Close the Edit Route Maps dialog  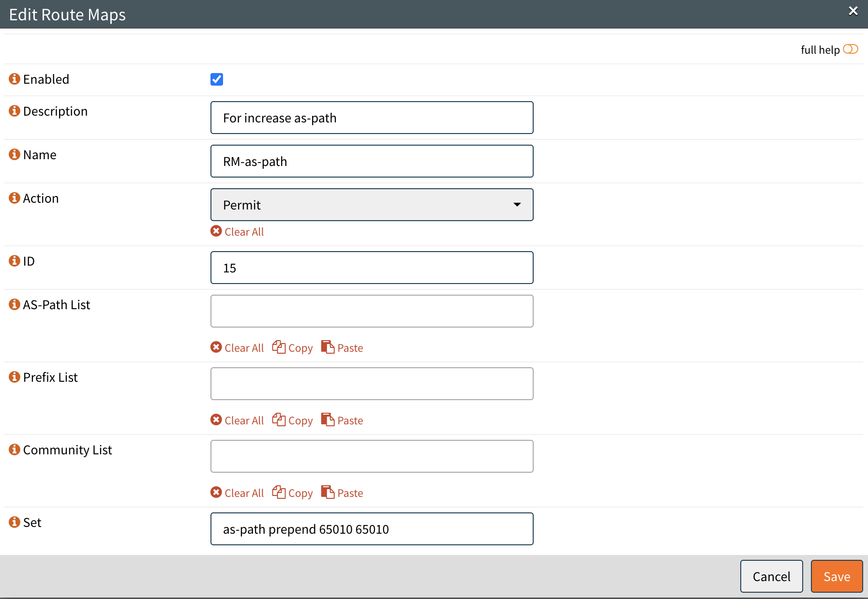click(x=853, y=11)
